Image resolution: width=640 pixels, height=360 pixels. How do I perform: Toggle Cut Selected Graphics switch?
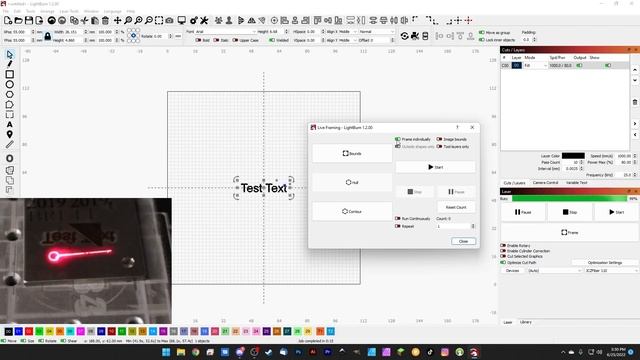[x=503, y=256]
